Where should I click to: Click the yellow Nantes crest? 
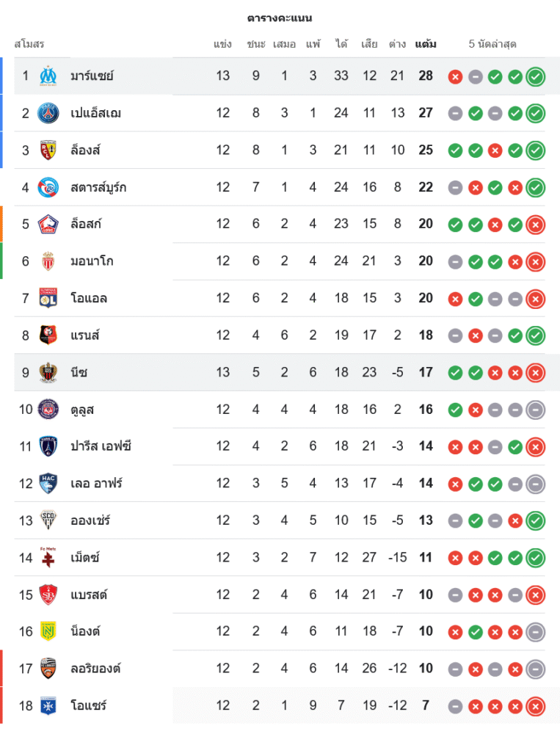click(x=48, y=631)
